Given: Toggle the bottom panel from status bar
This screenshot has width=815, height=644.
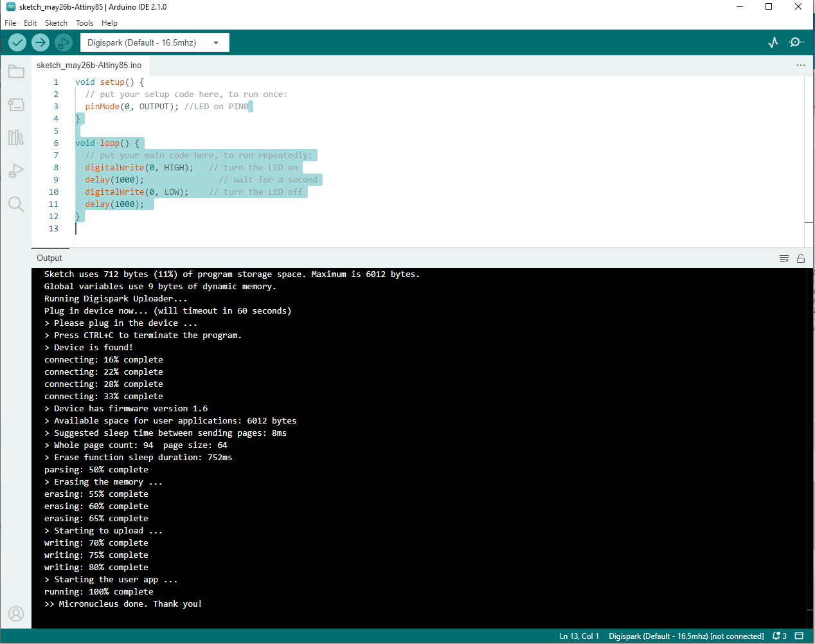Looking at the screenshot, I should coord(799,636).
